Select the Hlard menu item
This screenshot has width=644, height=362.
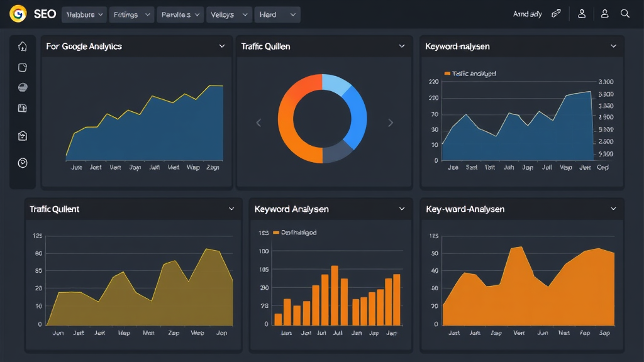277,14
